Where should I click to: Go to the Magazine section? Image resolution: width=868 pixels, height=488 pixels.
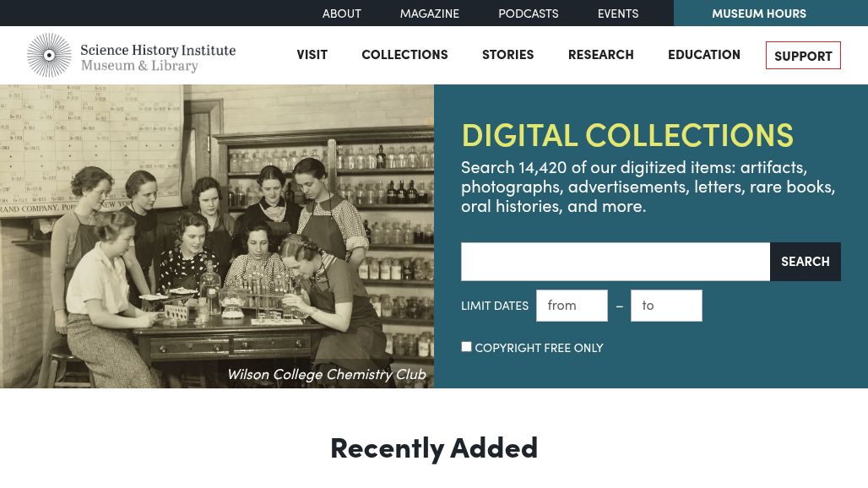[x=429, y=14]
